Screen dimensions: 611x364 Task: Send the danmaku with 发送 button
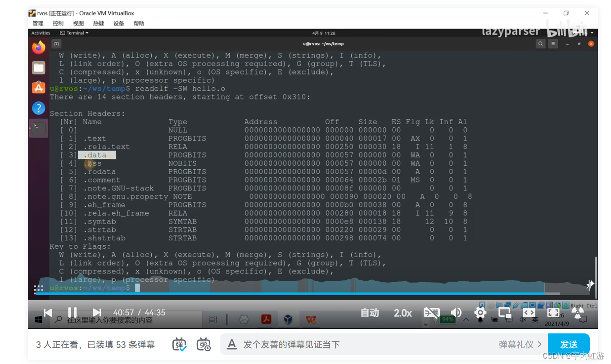coord(569,345)
